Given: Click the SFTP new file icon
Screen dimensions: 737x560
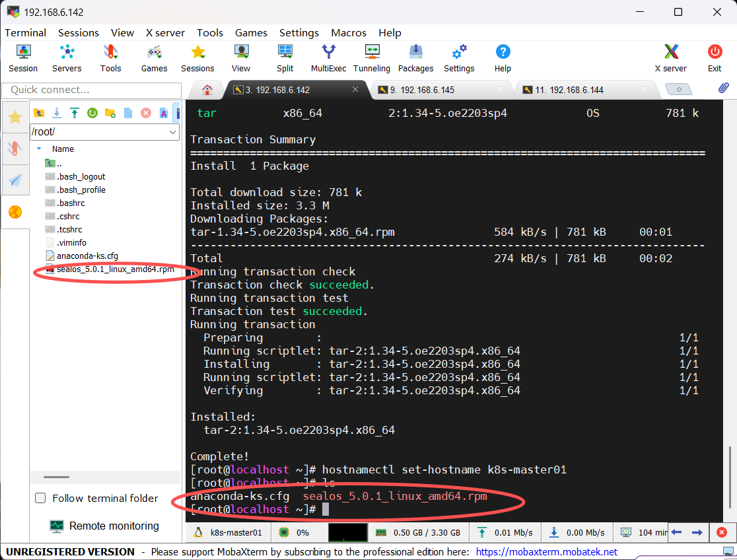Looking at the screenshot, I should [128, 113].
